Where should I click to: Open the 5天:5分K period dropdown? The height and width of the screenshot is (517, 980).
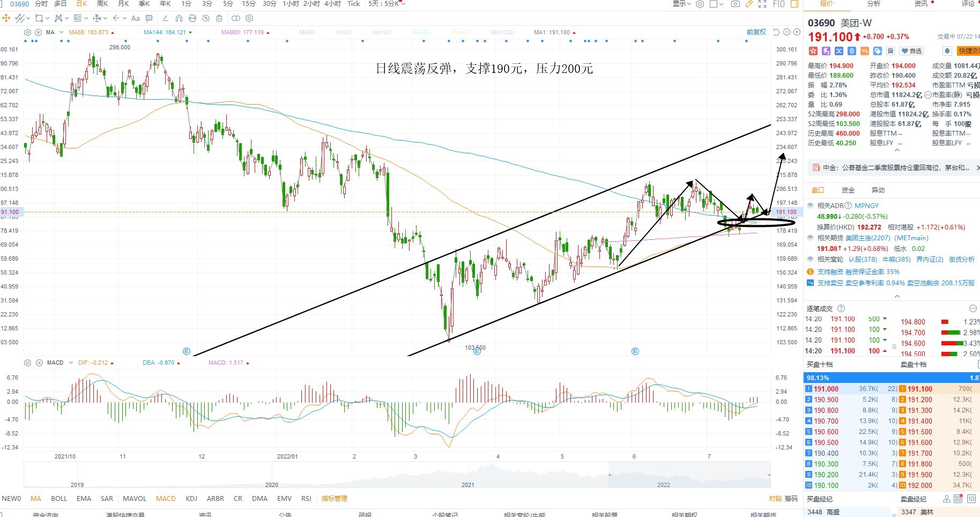(387, 4)
